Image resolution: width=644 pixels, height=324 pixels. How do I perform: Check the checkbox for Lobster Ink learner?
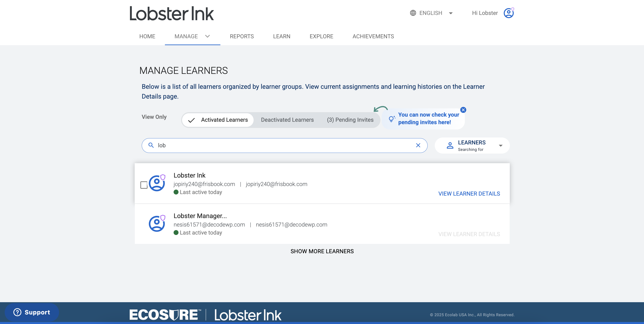(x=144, y=185)
